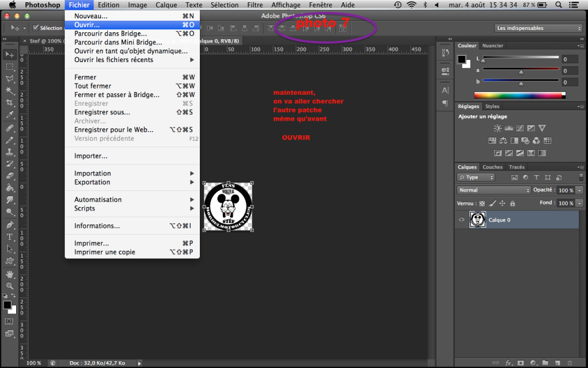This screenshot has height=368, width=588.
Task: Open the layer filter Type dropdown
Action: click(x=476, y=178)
